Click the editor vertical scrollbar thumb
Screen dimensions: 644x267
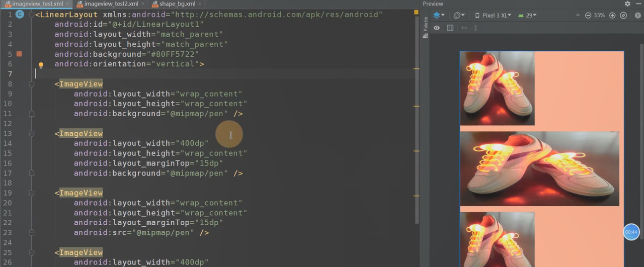click(417, 121)
